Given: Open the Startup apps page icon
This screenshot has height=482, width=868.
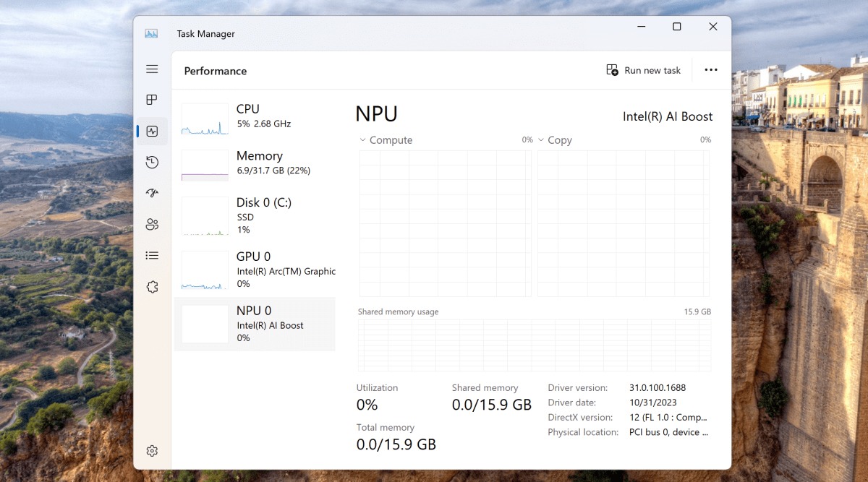Looking at the screenshot, I should (x=152, y=193).
